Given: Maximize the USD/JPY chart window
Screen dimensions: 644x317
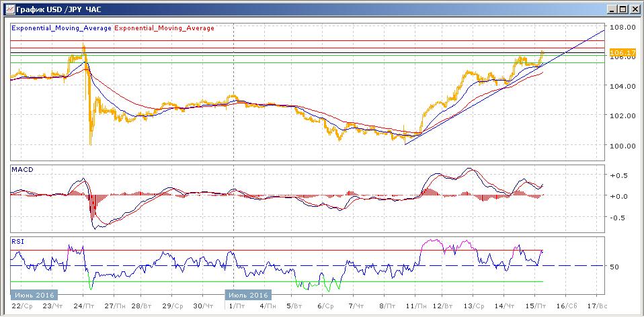Looking at the screenshot, I should pos(621,9).
